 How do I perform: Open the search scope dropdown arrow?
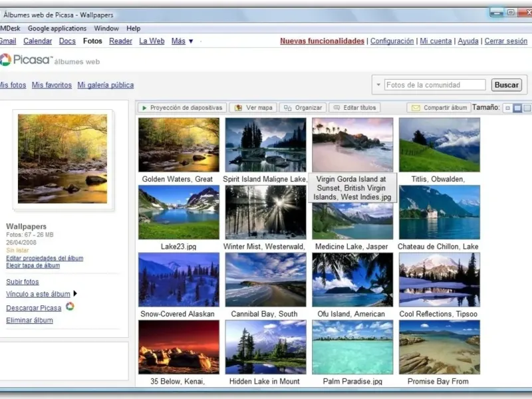point(378,85)
